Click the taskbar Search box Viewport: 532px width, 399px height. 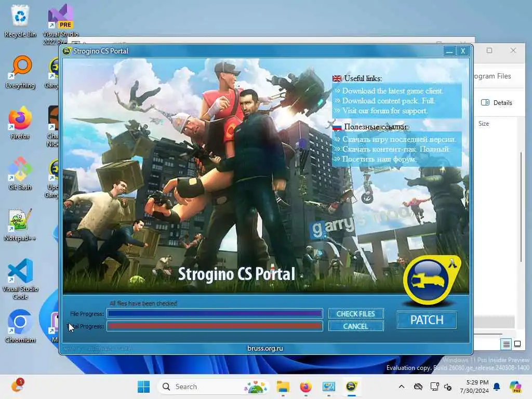click(x=214, y=387)
